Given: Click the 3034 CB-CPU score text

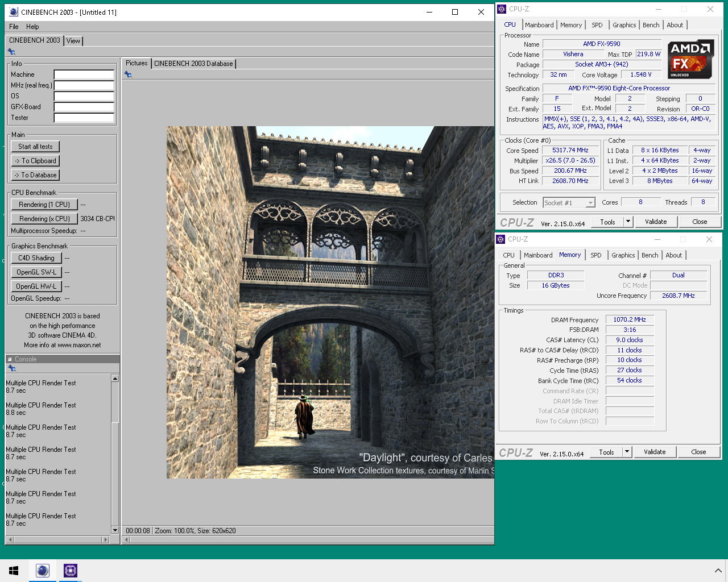Looking at the screenshot, I should coord(97,219).
